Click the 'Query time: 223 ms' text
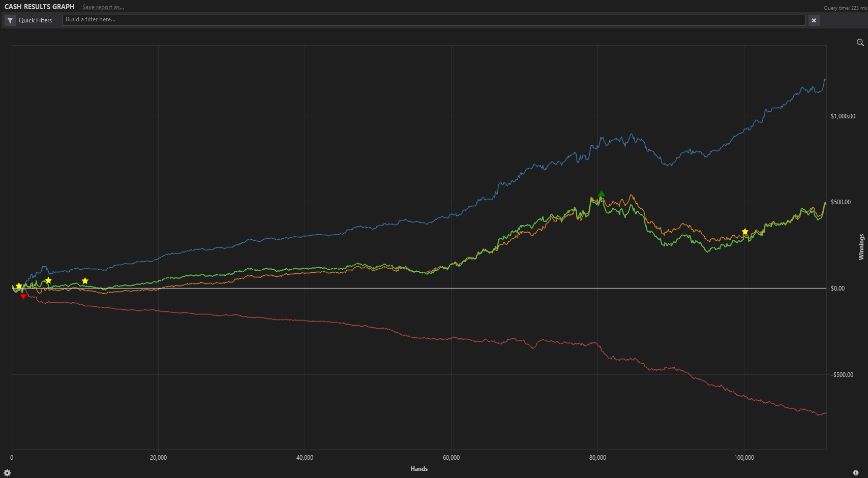The width and height of the screenshot is (868, 478). (x=845, y=8)
